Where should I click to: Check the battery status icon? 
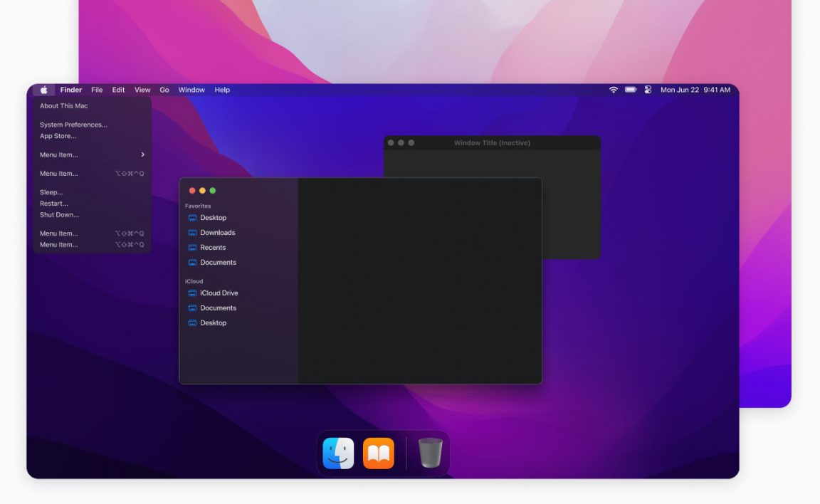pyautogui.click(x=629, y=90)
